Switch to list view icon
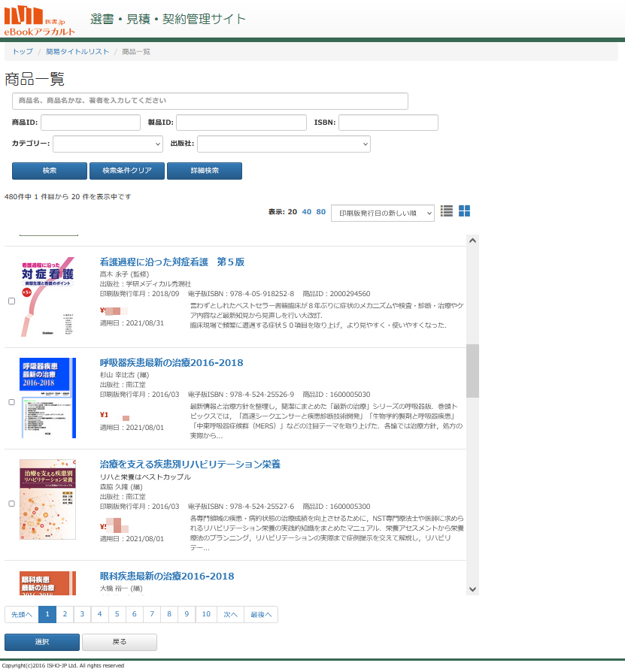Image resolution: width=625 pixels, height=672 pixels. [447, 211]
